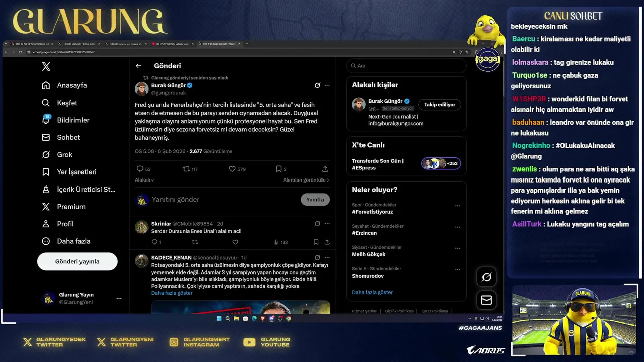
Task: Switch to the EVERY Romelu Lukaku YouTube tab
Action: [x=173, y=44]
